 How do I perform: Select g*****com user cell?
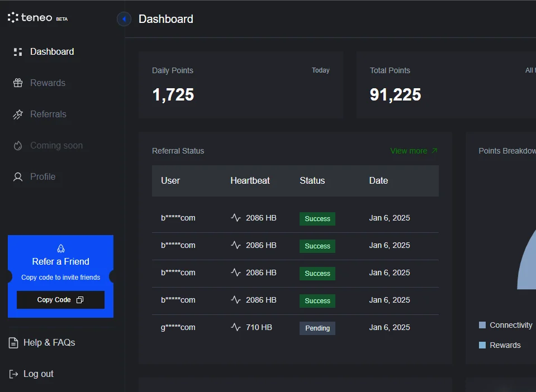pyautogui.click(x=178, y=327)
